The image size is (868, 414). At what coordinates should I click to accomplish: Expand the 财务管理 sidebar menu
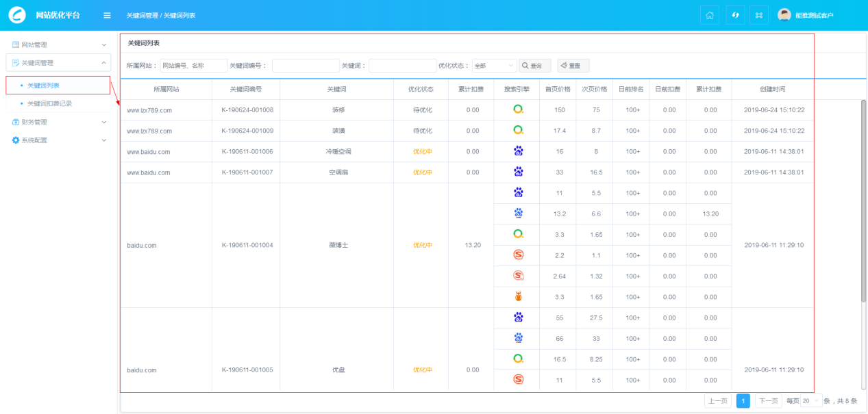[58, 122]
